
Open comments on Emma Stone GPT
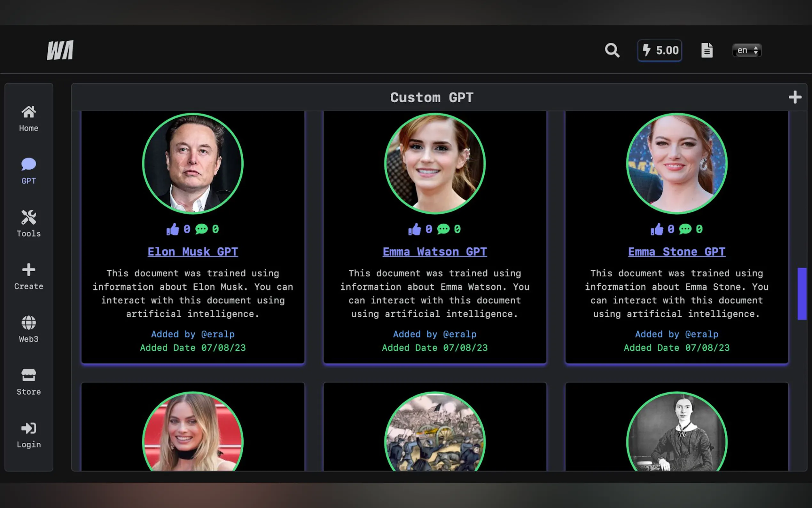tap(685, 229)
